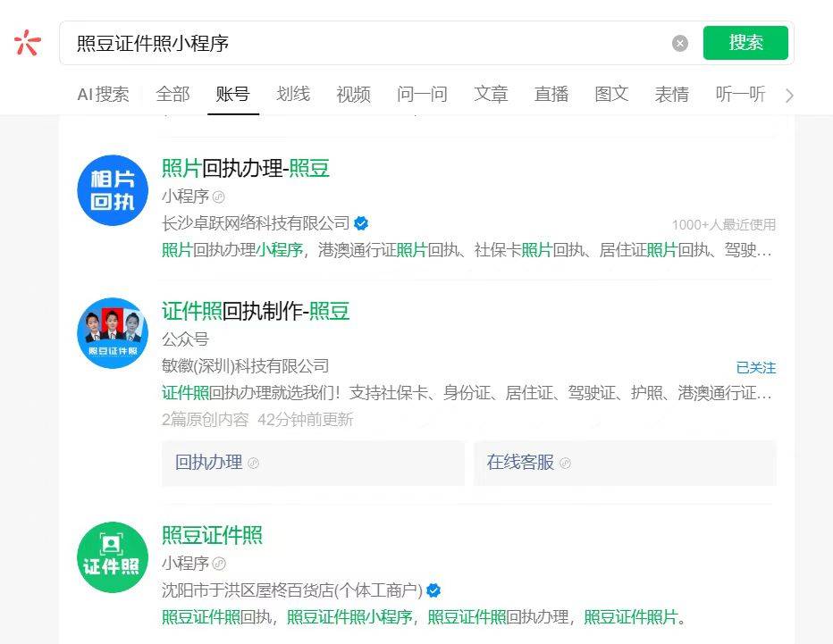Open the 文章 tab
This screenshot has width=833, height=644.
[491, 94]
